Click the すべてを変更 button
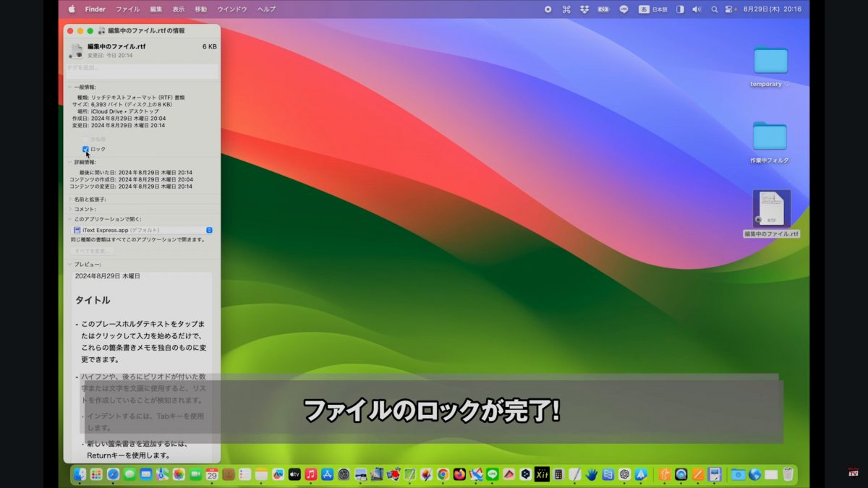This screenshot has height=488, width=868. click(92, 251)
